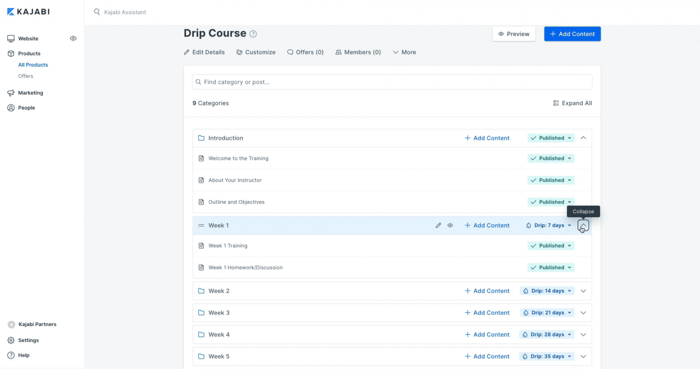
Task: Open Published dropdown for Outline and Objectives
Action: click(551, 202)
